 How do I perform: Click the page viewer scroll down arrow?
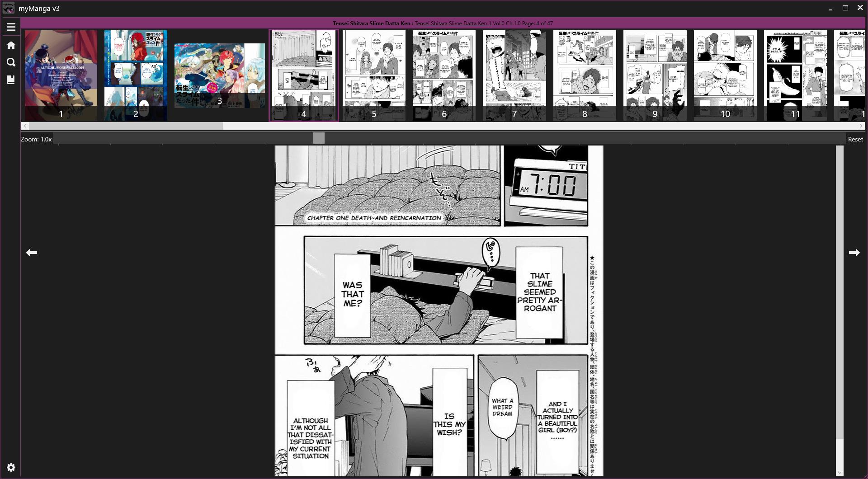840,473
